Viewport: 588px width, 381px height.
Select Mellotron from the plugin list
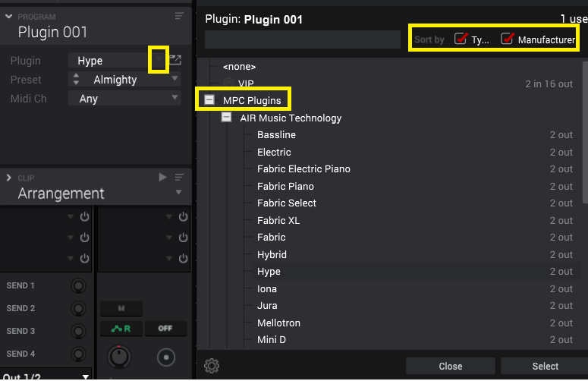278,323
